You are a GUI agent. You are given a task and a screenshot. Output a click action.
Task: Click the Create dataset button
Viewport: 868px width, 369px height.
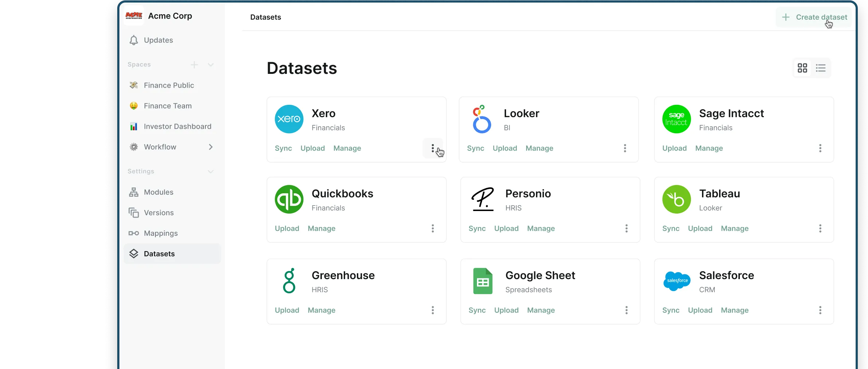point(814,17)
